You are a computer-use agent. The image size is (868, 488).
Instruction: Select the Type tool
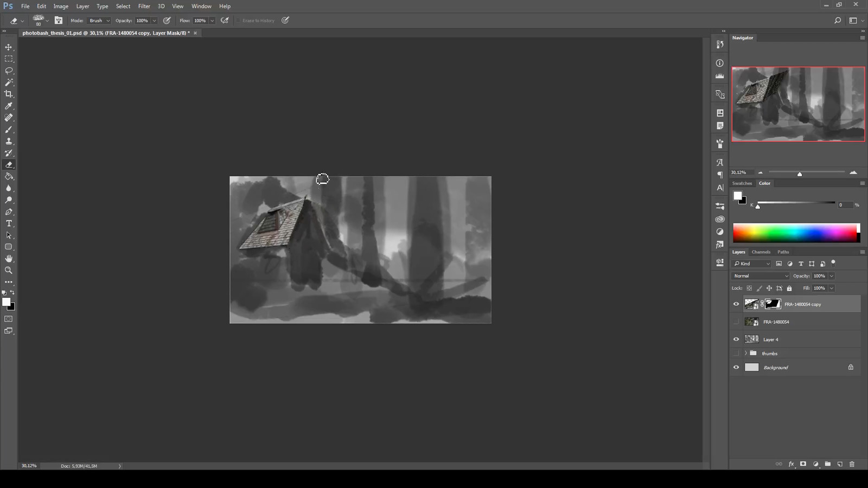coord(9,223)
